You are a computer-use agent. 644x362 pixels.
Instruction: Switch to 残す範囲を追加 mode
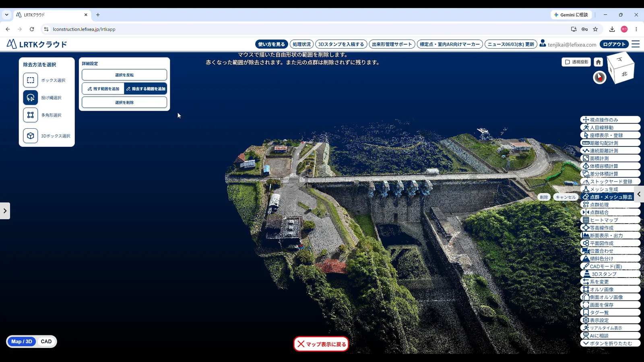pyautogui.click(x=103, y=88)
